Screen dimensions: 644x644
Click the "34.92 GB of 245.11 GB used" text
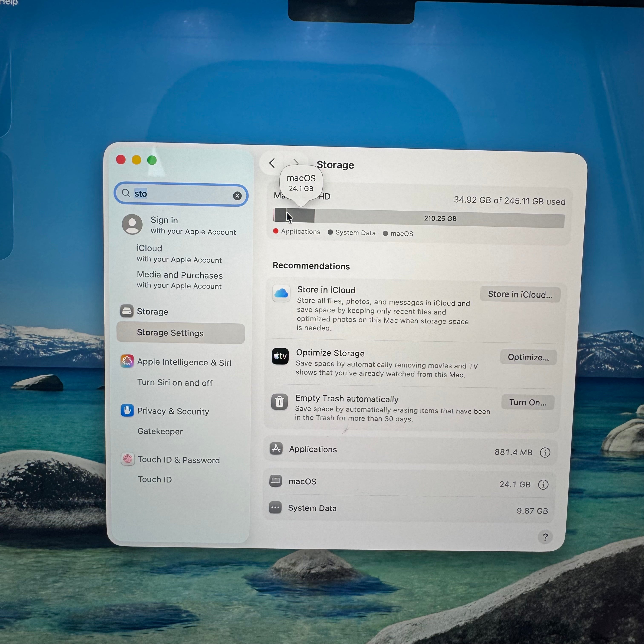[510, 201]
